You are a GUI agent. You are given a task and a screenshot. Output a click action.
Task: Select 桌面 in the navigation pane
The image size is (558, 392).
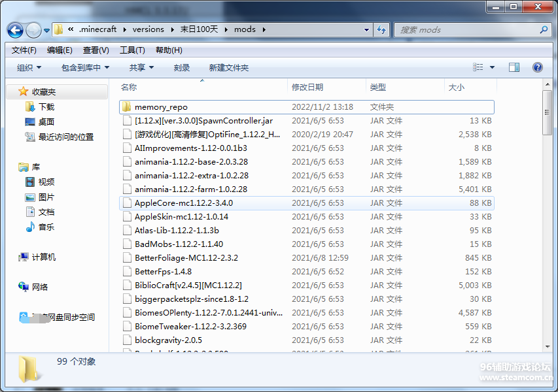46,122
